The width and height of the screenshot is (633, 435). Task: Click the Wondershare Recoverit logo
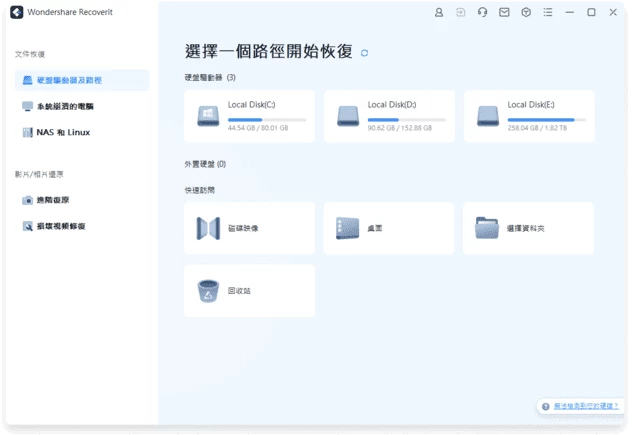17,13
